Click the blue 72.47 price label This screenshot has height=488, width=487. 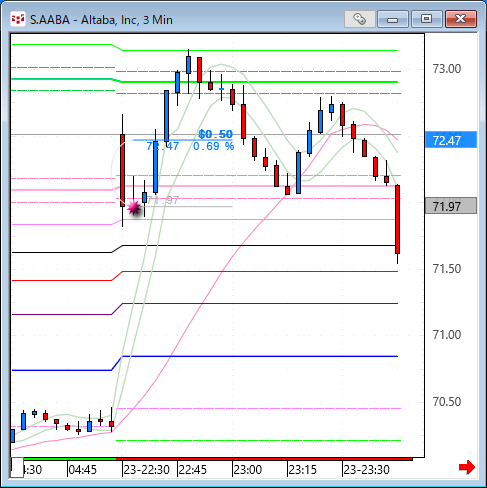(451, 140)
